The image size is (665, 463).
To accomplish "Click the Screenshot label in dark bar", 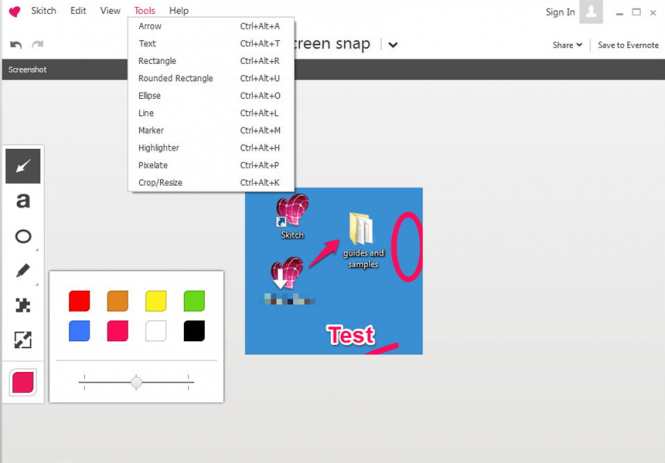I will (28, 70).
